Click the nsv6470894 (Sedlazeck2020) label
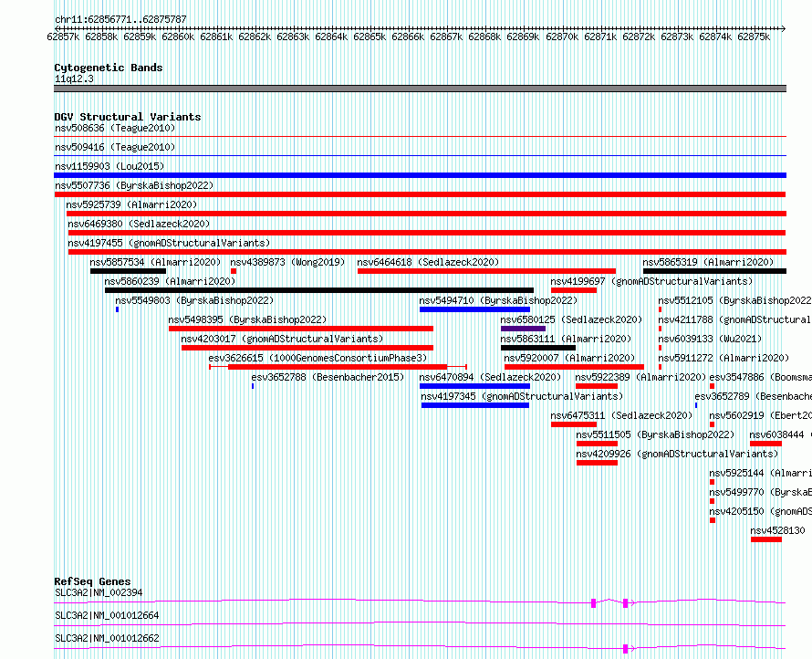812x659 pixels. tap(490, 377)
